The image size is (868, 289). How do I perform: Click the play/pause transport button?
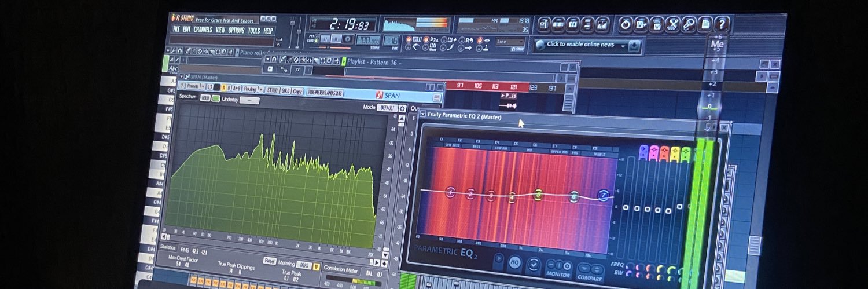(x=325, y=39)
